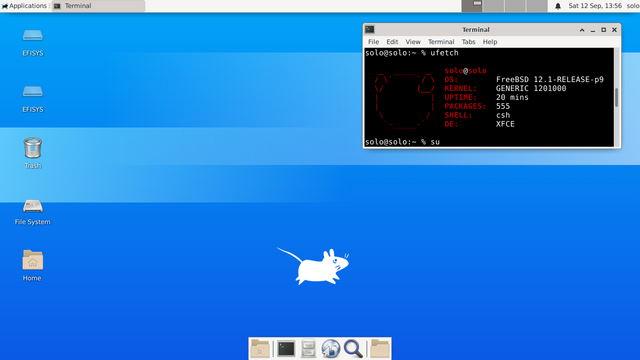The height and width of the screenshot is (360, 640).
Task: Open the File menu in Terminal
Action: (x=373, y=42)
